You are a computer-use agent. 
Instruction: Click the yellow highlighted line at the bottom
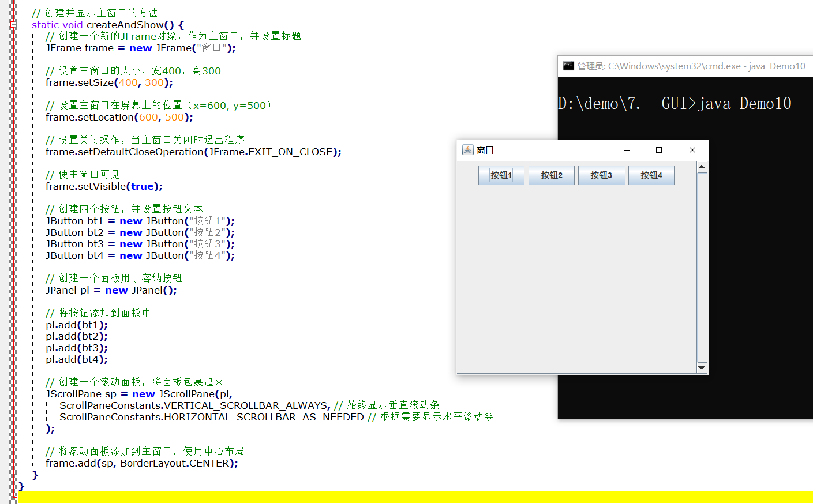click(404, 497)
